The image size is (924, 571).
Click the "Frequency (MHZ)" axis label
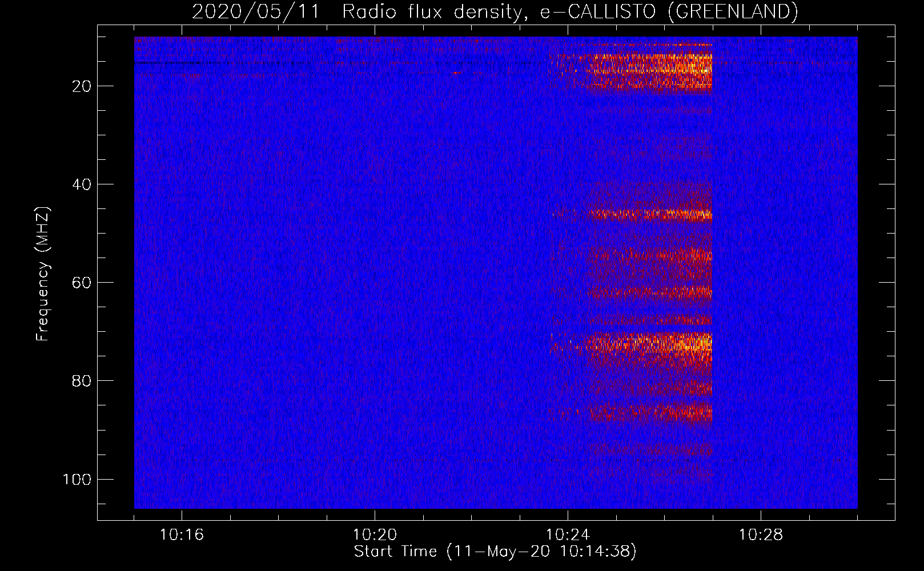pyautogui.click(x=43, y=274)
